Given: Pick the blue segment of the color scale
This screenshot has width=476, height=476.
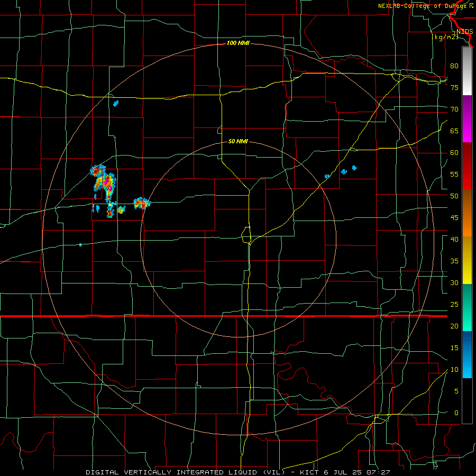Looking at the screenshot, I should 467,354.
